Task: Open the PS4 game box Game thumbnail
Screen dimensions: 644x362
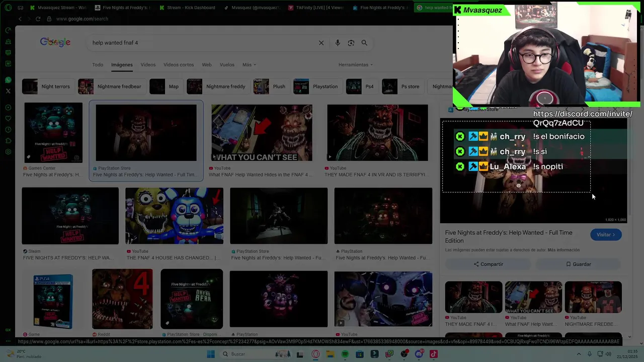Action: click(x=53, y=301)
